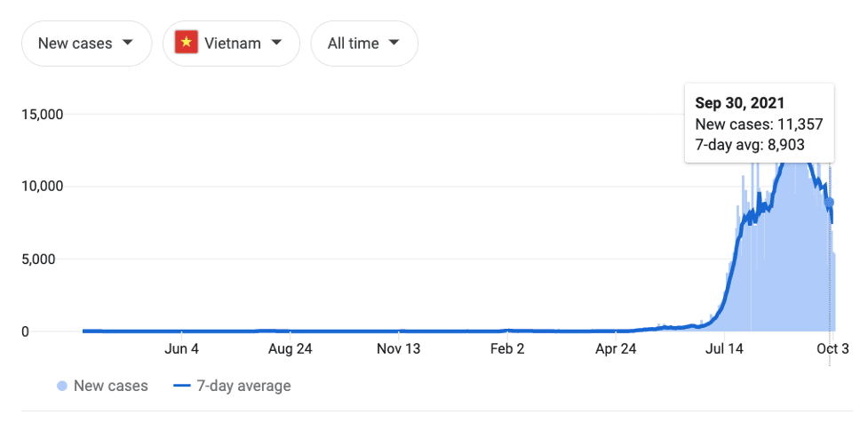Click the Vietnam flag icon

pos(187,43)
